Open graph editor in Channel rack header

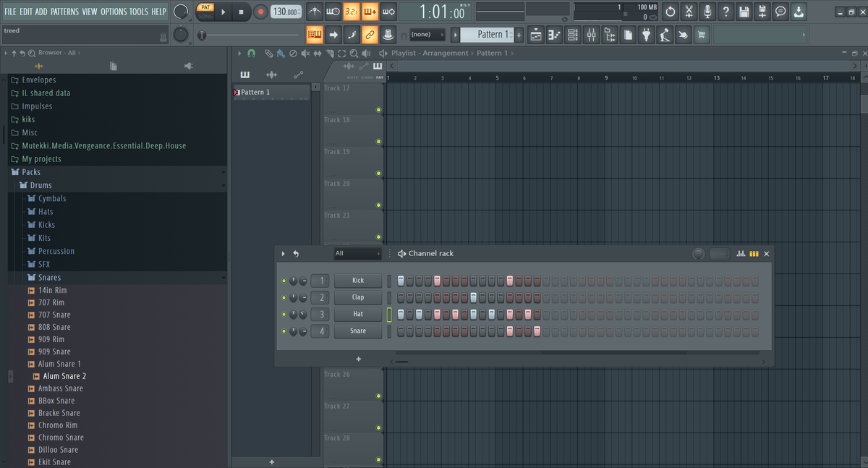click(741, 253)
